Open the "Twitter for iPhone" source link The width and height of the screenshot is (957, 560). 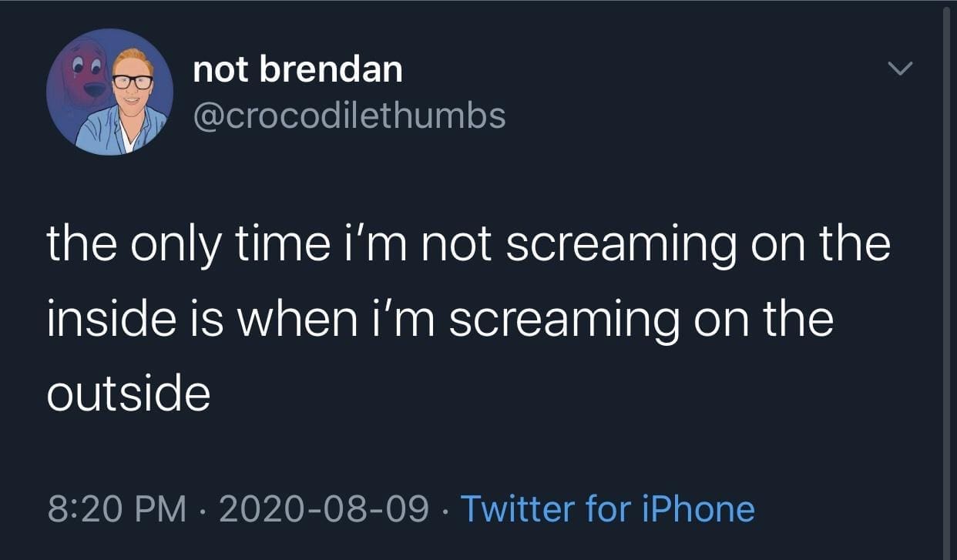(x=607, y=509)
